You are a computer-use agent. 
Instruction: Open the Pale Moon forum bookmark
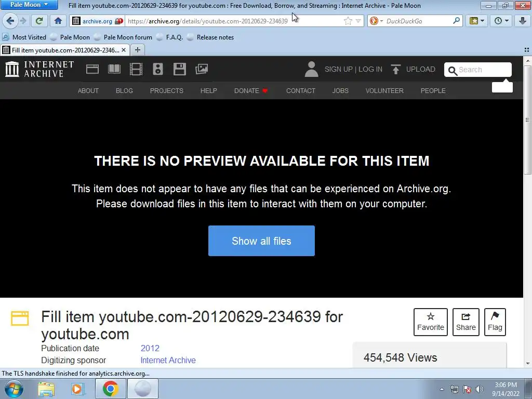[x=123, y=37]
